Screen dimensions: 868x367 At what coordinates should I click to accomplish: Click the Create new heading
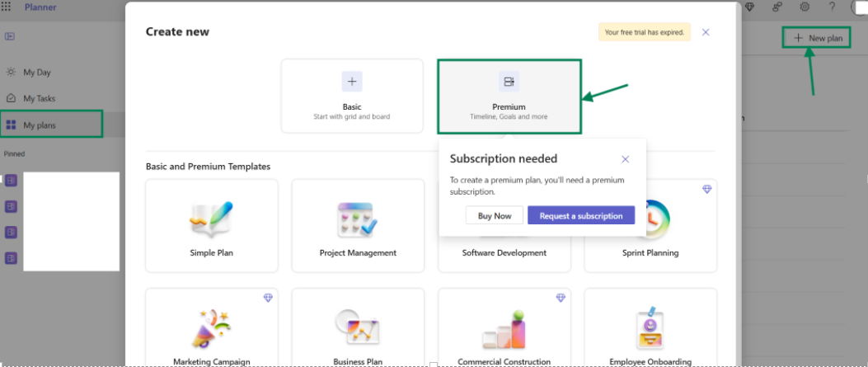[177, 31]
